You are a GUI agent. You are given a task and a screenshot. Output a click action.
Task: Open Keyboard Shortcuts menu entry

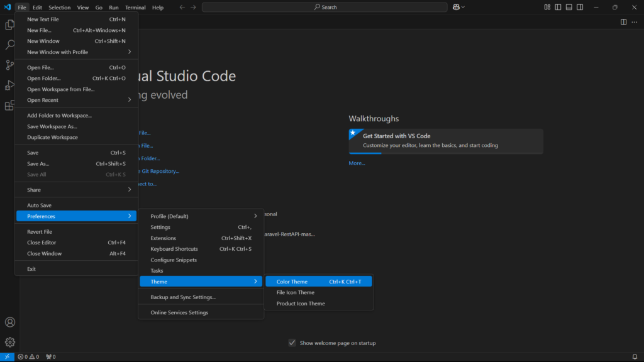pyautogui.click(x=201, y=249)
